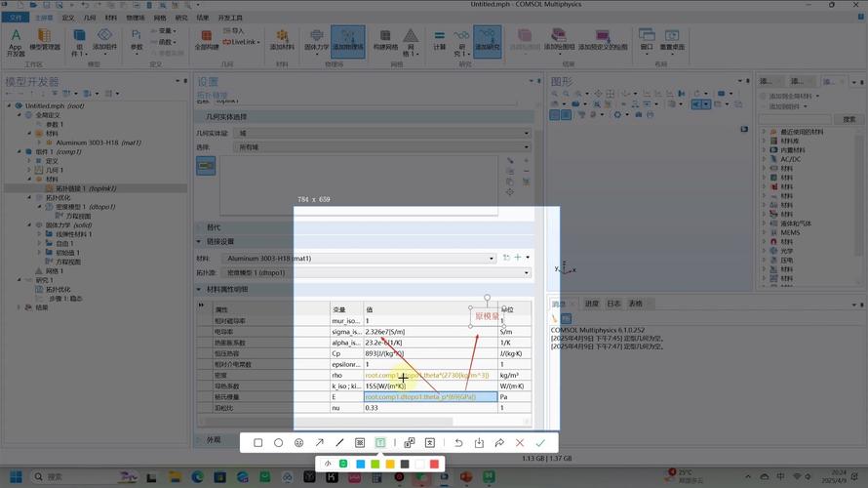Click the 添加材料 ribbon button

click(282, 41)
